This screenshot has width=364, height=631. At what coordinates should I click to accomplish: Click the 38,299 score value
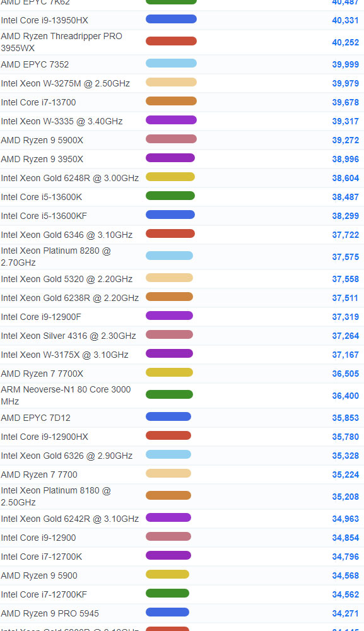pyautogui.click(x=345, y=216)
